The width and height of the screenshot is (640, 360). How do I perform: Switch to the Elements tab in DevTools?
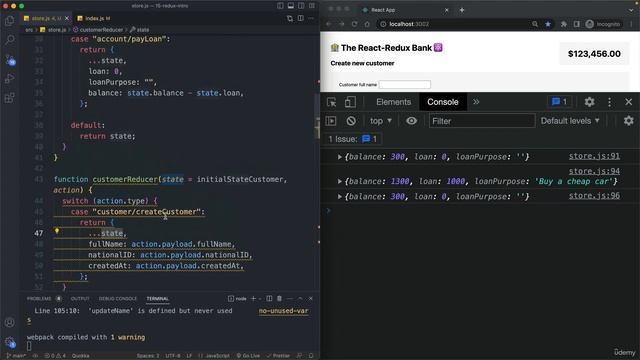393,102
